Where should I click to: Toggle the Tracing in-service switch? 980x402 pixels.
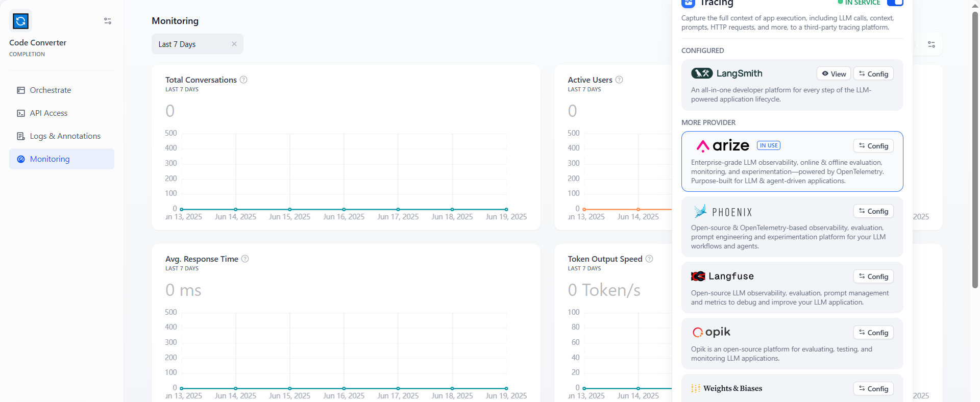pos(895,3)
